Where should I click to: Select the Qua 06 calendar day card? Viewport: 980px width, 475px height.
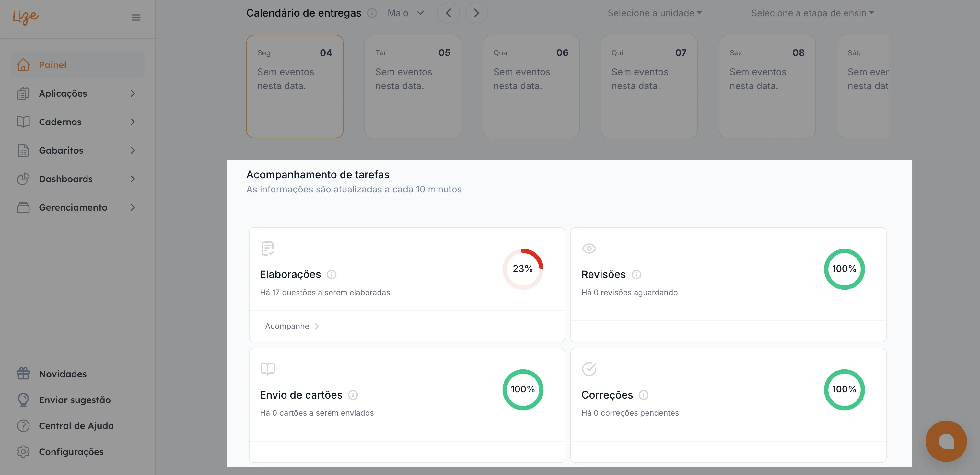click(x=531, y=86)
